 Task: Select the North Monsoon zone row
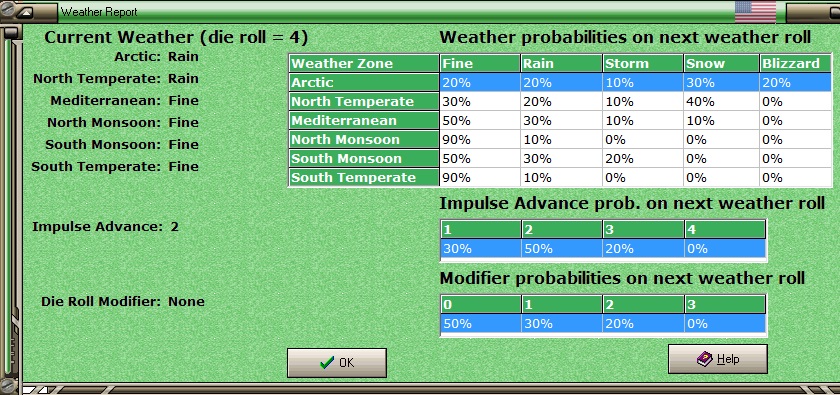(x=560, y=139)
